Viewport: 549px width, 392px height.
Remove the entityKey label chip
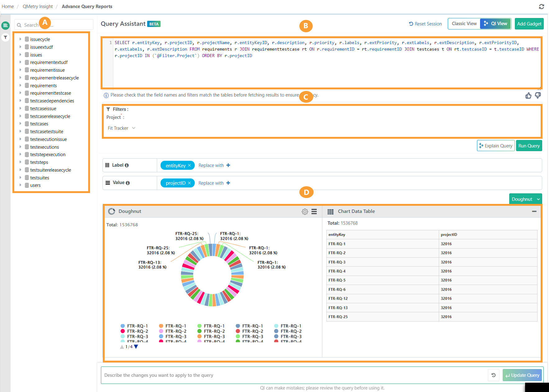pos(189,165)
